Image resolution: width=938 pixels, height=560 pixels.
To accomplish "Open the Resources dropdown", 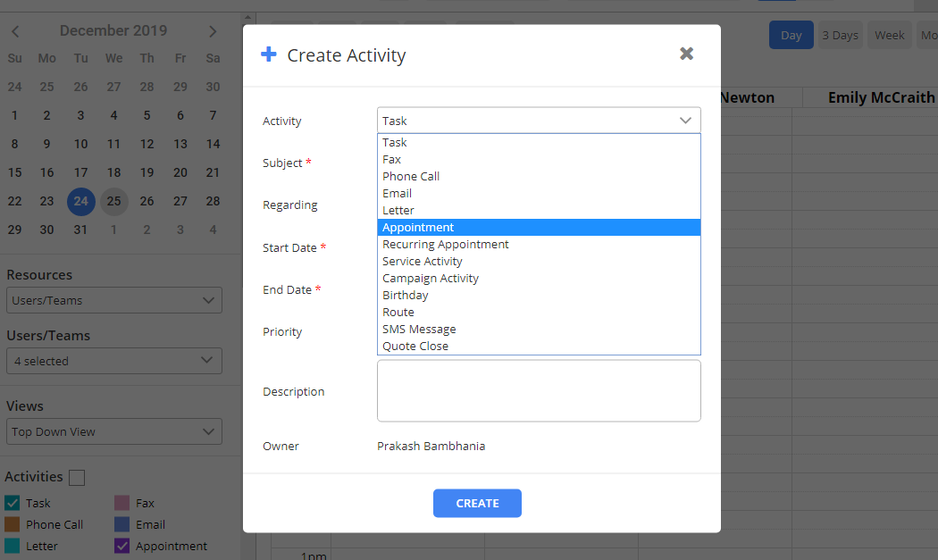I will (x=113, y=300).
